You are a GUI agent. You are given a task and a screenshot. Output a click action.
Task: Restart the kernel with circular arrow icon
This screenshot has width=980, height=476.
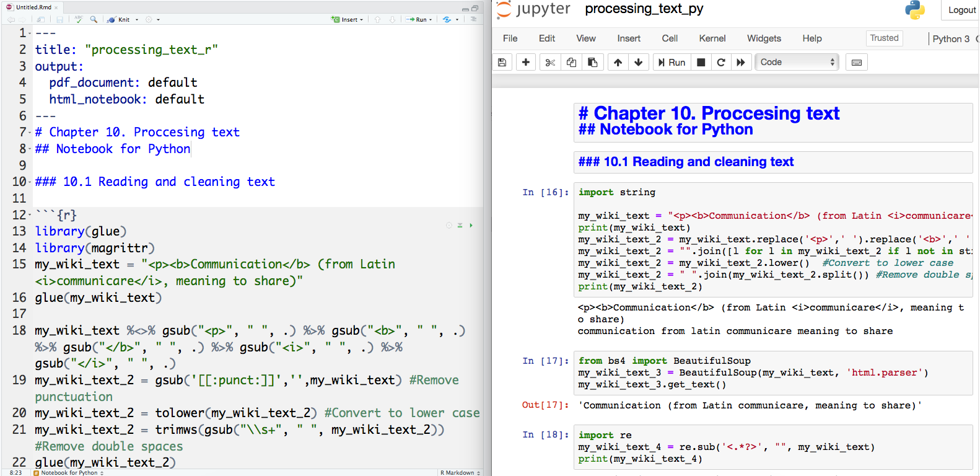click(721, 62)
